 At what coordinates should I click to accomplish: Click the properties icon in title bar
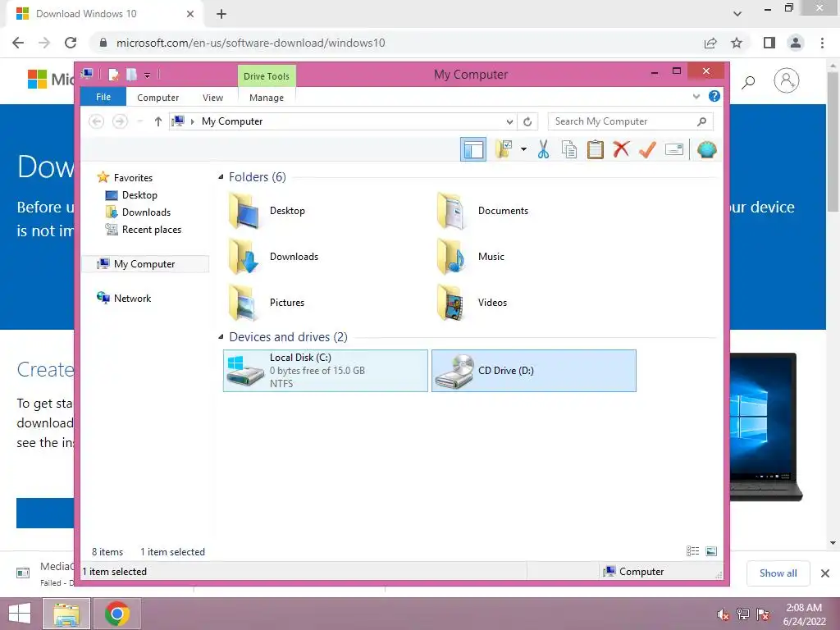coord(113,75)
